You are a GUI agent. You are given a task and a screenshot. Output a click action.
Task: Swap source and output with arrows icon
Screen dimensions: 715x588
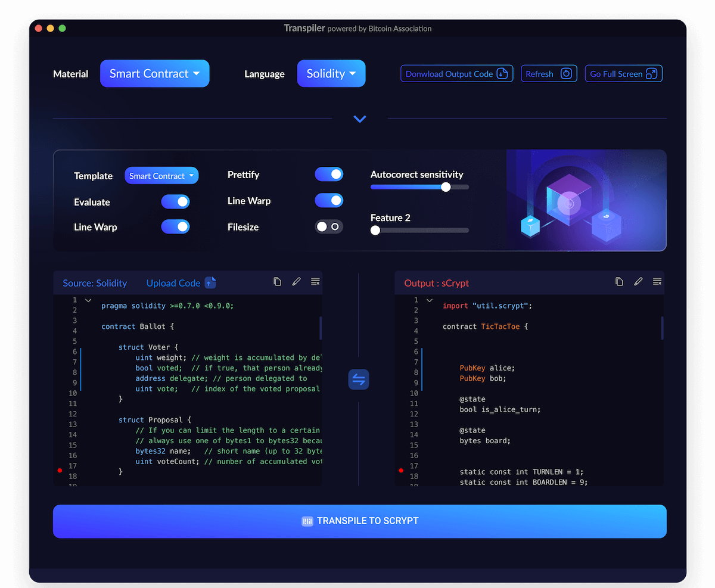(359, 379)
